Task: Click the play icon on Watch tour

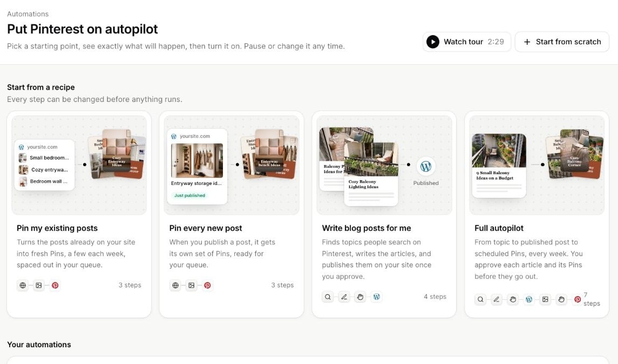Action: tap(432, 42)
